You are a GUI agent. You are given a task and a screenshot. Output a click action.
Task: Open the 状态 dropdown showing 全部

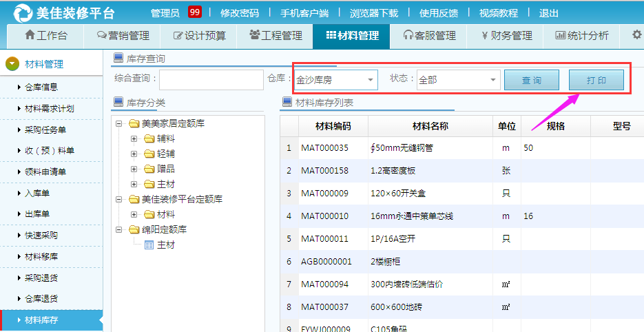coord(457,80)
